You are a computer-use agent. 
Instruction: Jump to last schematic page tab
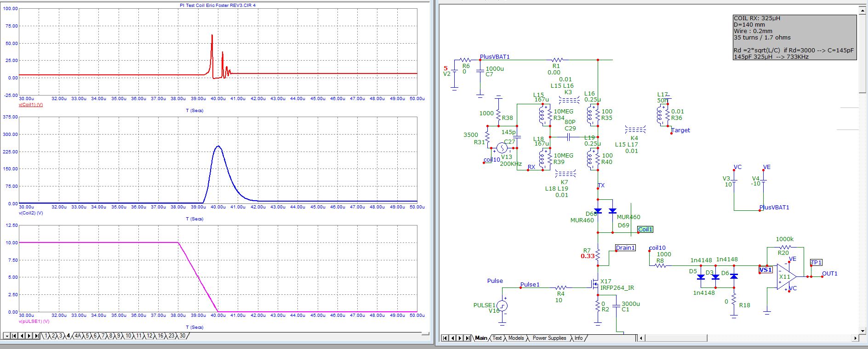tap(468, 338)
